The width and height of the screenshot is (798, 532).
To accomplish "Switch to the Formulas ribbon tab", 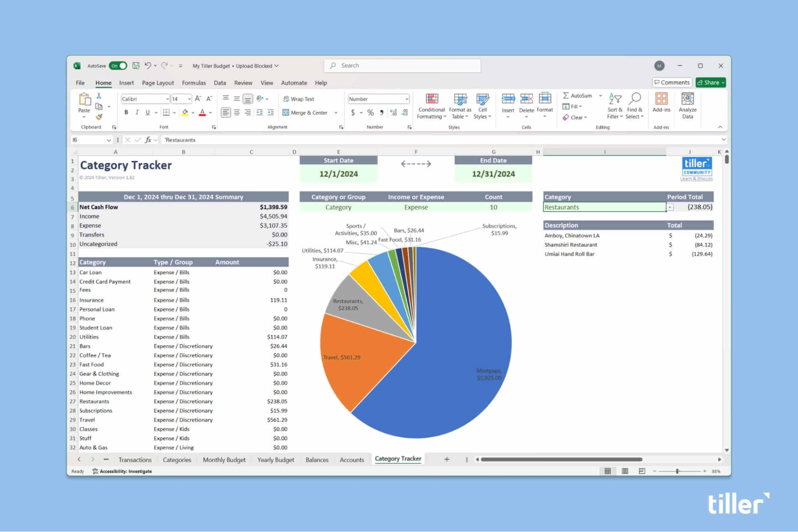I will [x=194, y=83].
